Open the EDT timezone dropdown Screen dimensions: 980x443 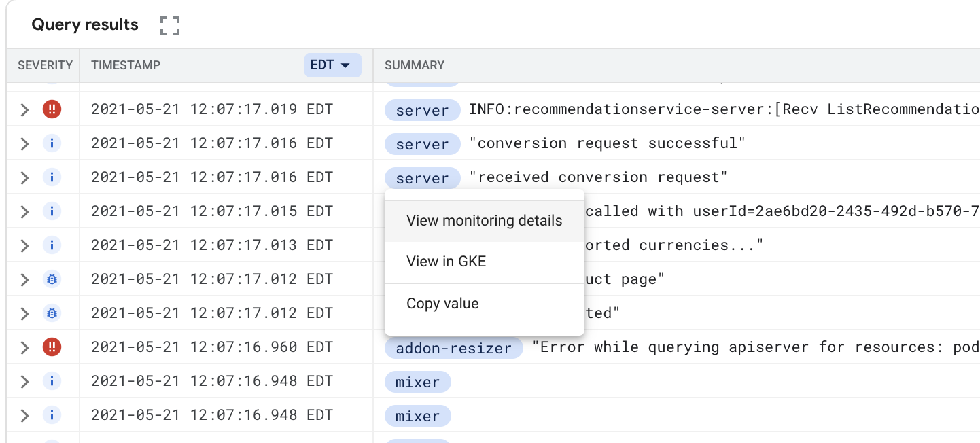[x=332, y=65]
